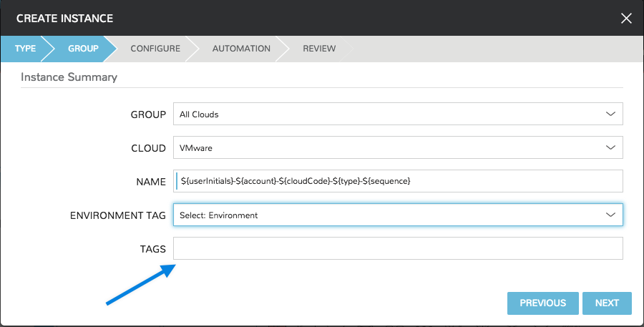This screenshot has width=644, height=327.
Task: Open the Select: Environment dropdown
Action: tap(386, 215)
